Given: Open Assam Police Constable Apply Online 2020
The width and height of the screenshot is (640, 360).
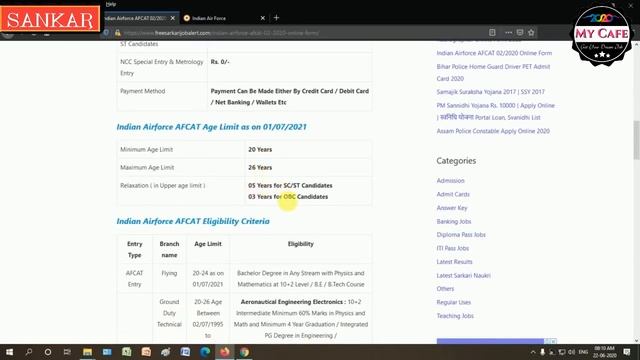Looking at the screenshot, I should (x=493, y=131).
